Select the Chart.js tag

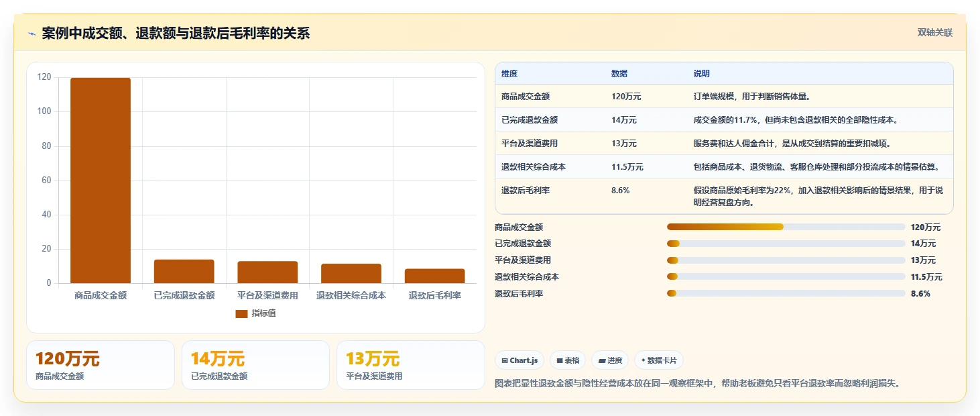[x=519, y=360]
